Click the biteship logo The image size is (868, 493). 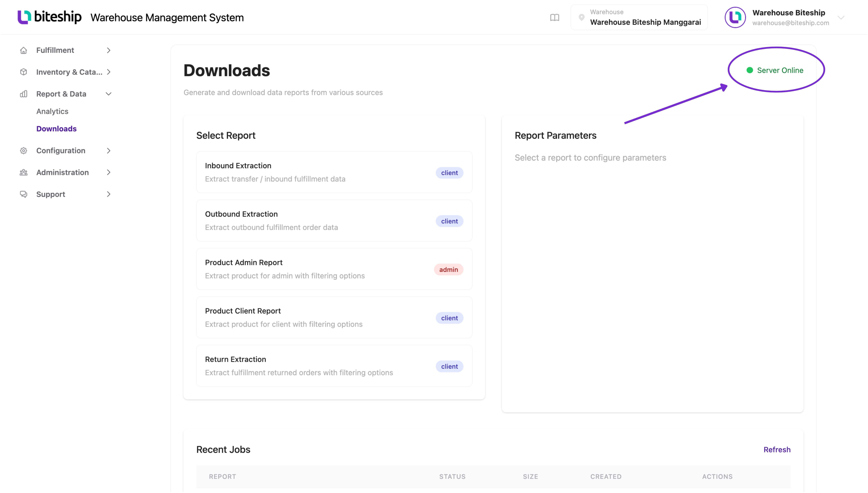(49, 17)
